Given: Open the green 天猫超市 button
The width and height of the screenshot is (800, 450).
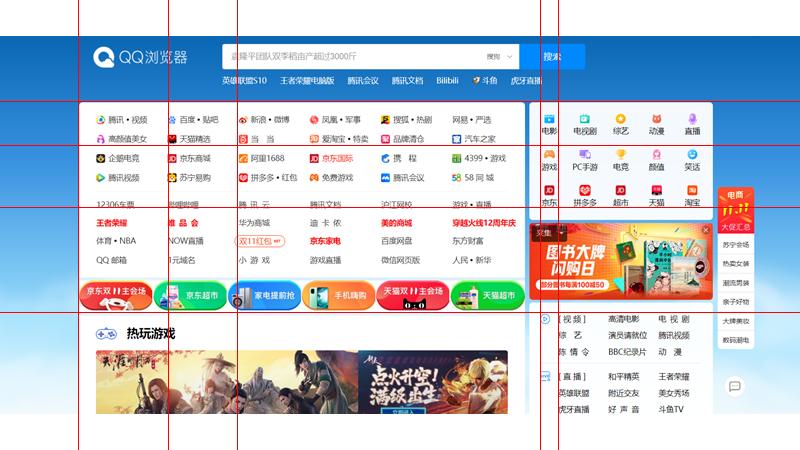Looking at the screenshot, I should tap(487, 295).
